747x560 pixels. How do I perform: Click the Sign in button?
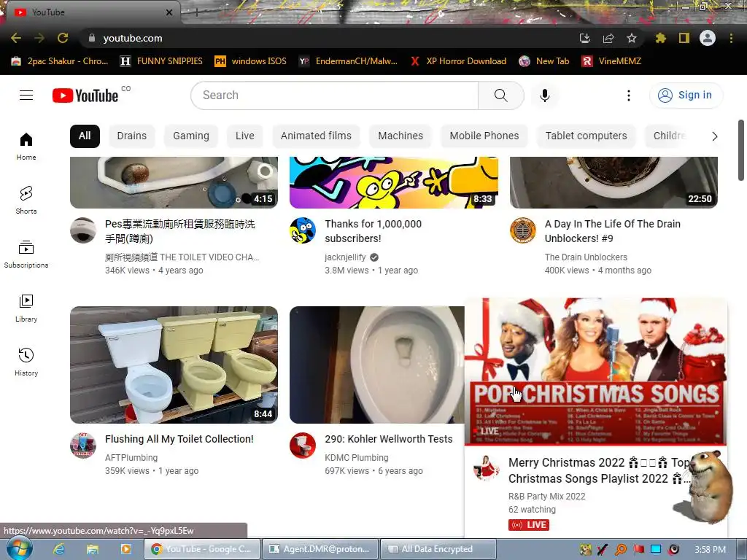686,96
